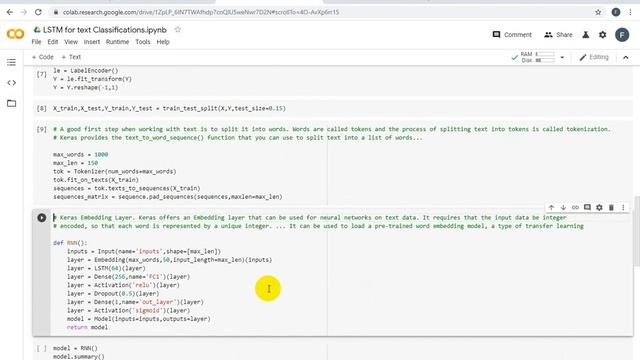Go back with browser back arrow

tap(10, 12)
